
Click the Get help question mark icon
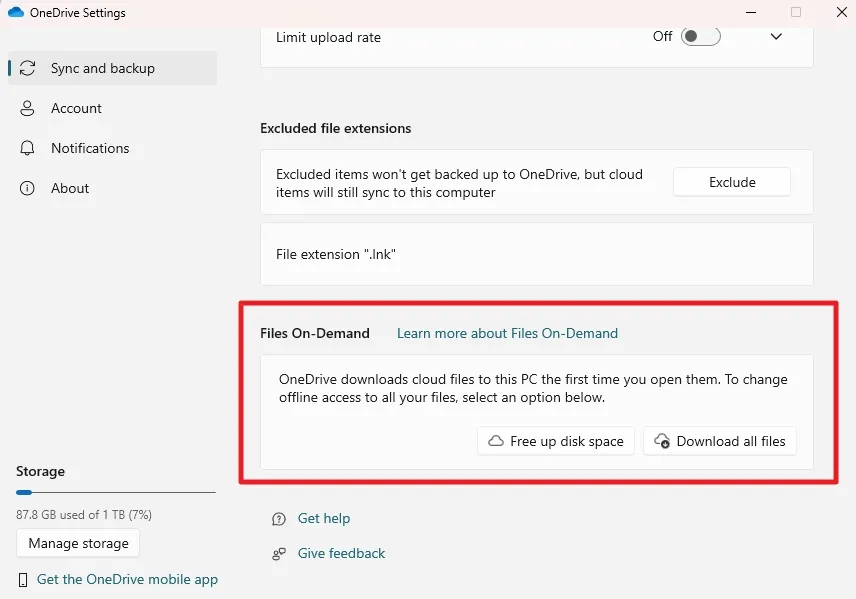tap(279, 519)
